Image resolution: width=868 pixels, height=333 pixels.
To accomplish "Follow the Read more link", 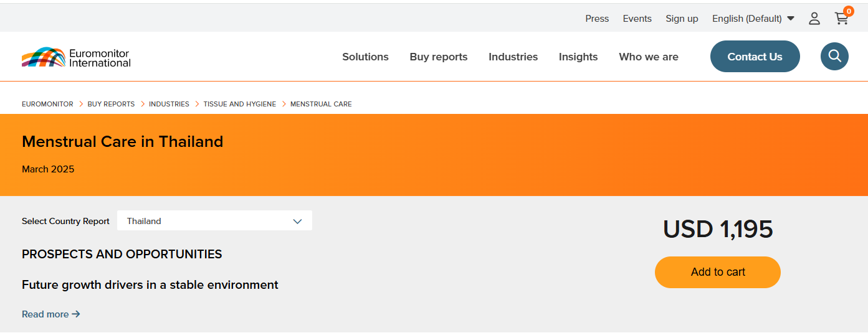I will 50,314.
